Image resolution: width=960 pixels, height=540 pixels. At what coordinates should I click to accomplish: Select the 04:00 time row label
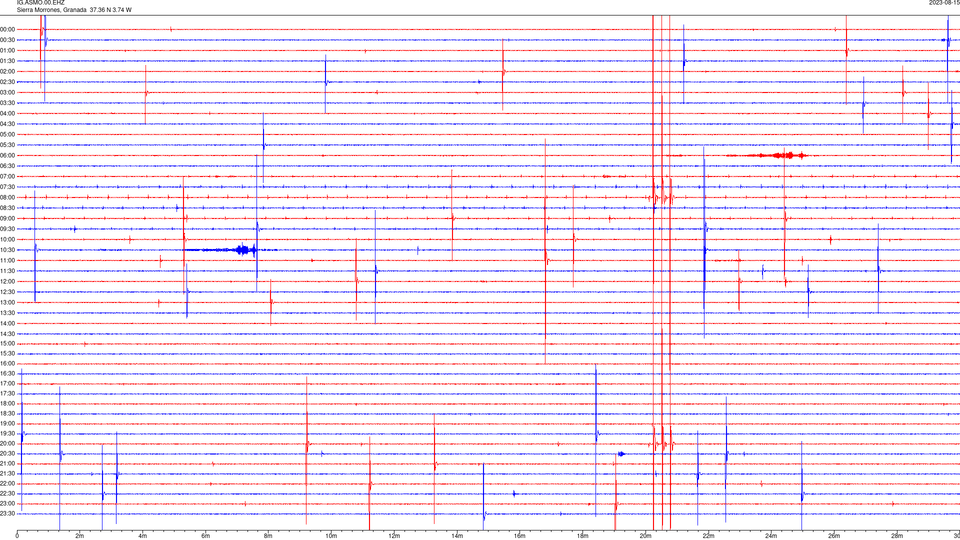[7, 113]
